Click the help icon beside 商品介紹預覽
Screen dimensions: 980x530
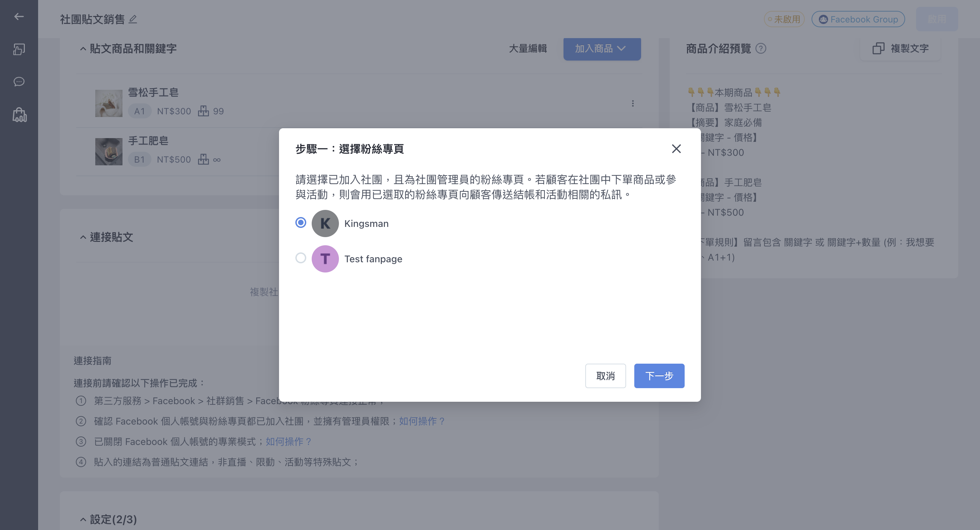coord(761,49)
